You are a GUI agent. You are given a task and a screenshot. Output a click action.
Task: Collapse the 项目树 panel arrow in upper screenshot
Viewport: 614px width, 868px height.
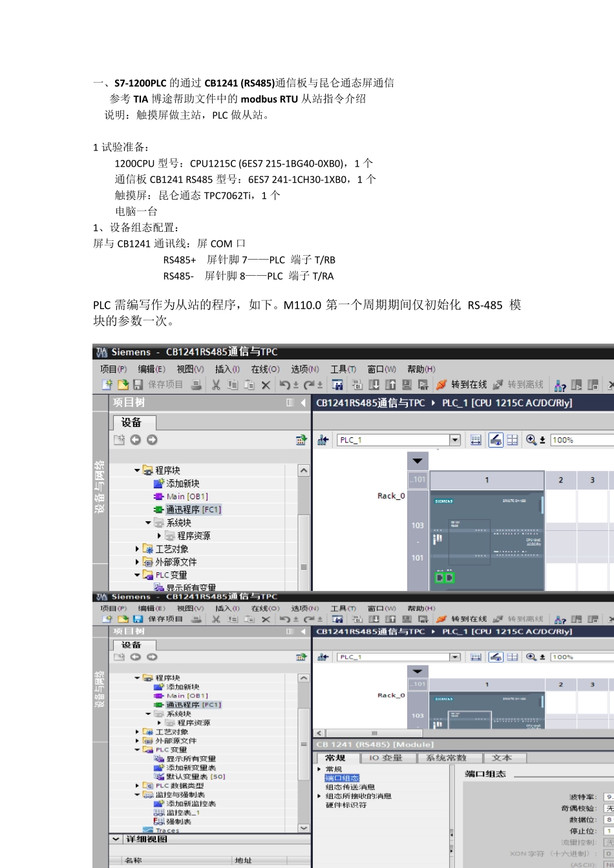[303, 402]
